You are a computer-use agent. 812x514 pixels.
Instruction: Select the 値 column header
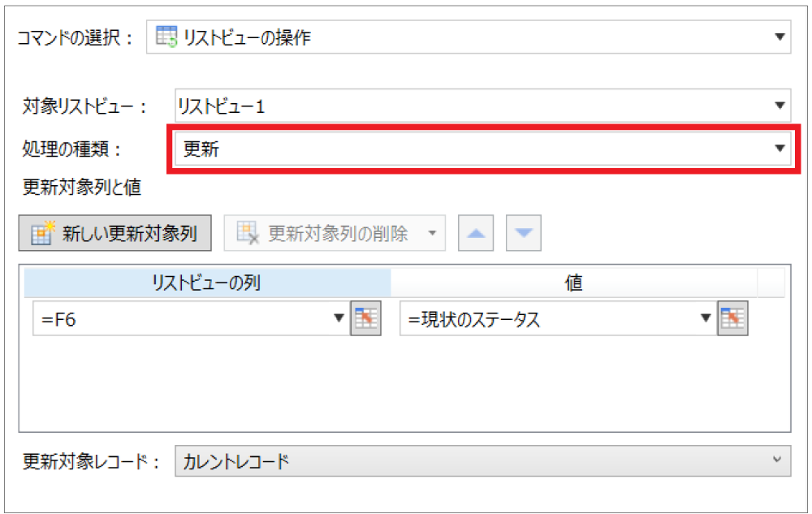coord(574,280)
